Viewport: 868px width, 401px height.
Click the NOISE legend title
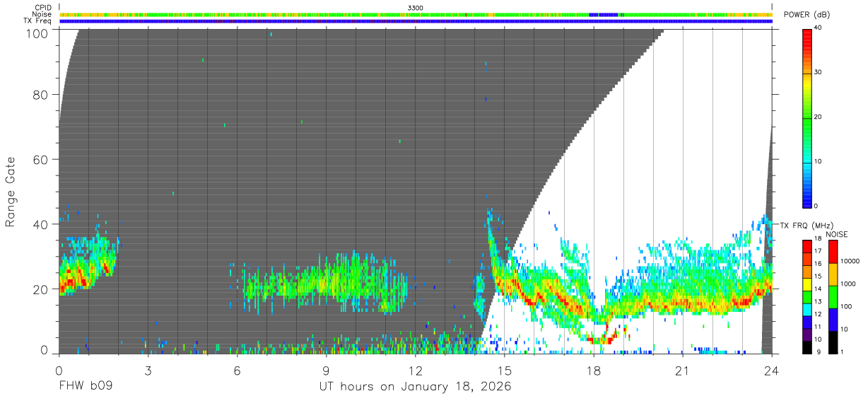point(837,234)
